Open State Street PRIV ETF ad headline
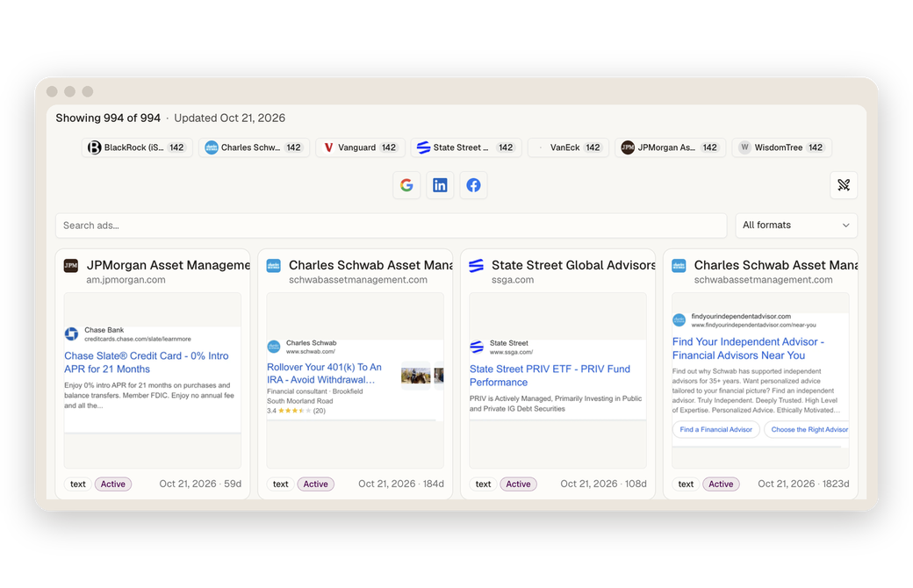The height and width of the screenshot is (588, 913). (x=550, y=376)
